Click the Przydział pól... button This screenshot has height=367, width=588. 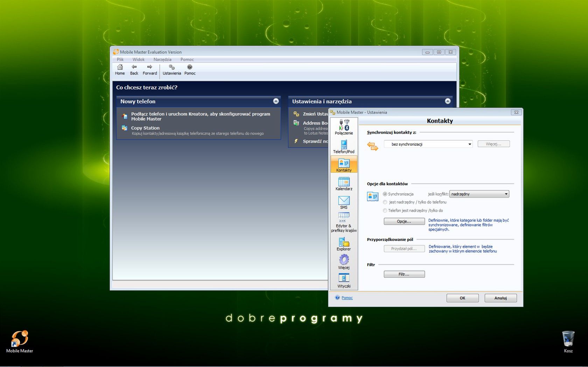click(x=404, y=249)
